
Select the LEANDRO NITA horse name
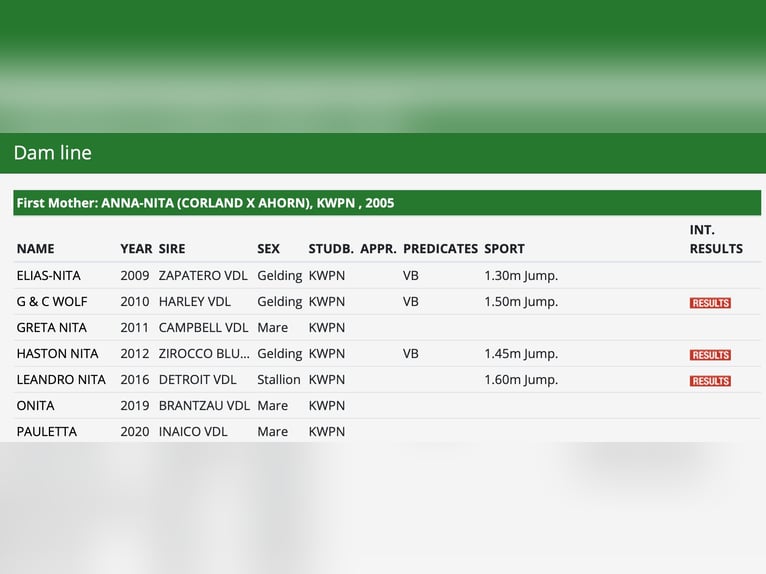[x=61, y=380]
